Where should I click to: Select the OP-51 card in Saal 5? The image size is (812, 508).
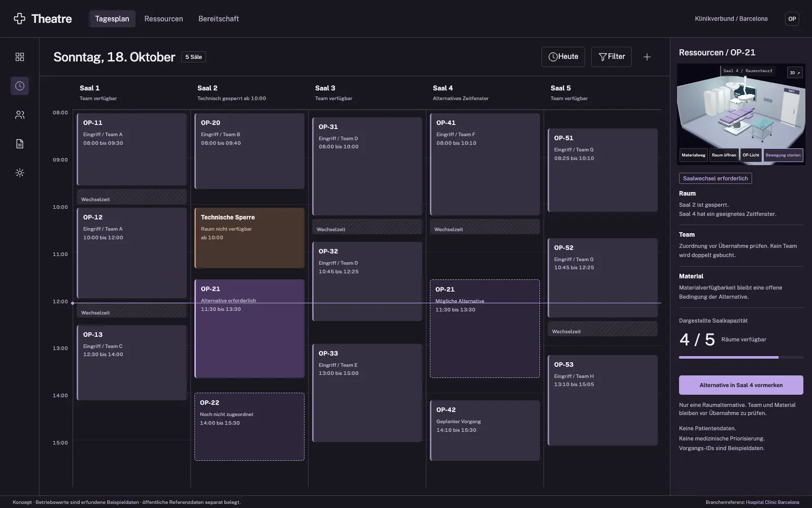coord(603,170)
